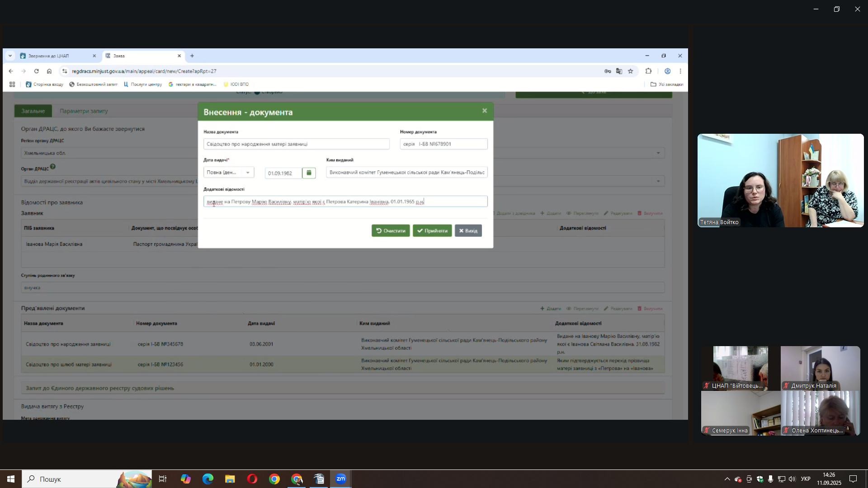
Task: Click the Номер документа input field
Action: click(x=443, y=144)
